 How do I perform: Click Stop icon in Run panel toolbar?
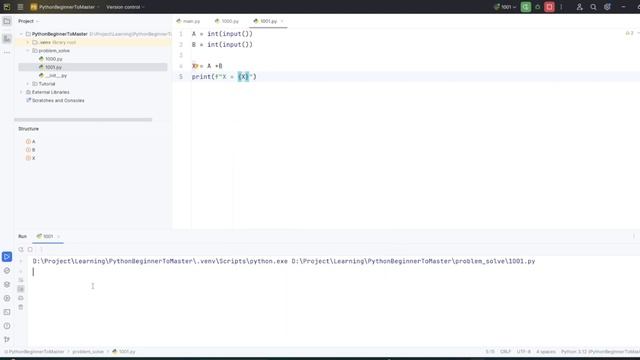(x=30, y=249)
